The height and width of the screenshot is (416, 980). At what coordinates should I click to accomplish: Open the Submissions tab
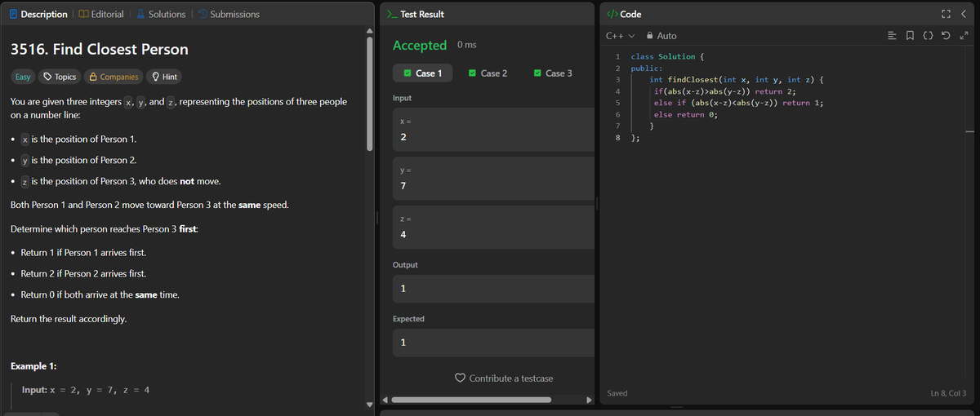[228, 14]
